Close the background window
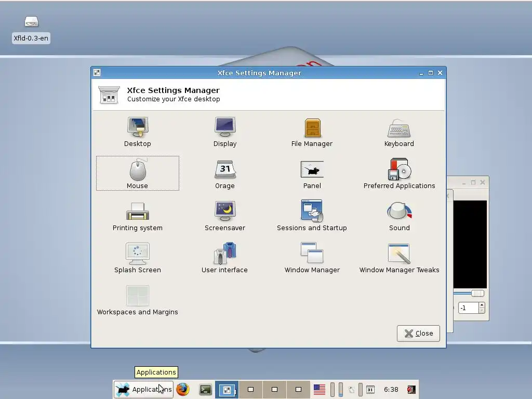This screenshot has height=399, width=532. (x=483, y=182)
